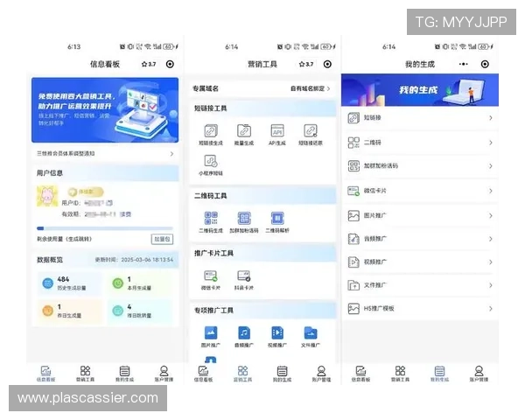Expand the 微信卡片 row chevron in 我的生成
The image size is (525, 420).
491,191
